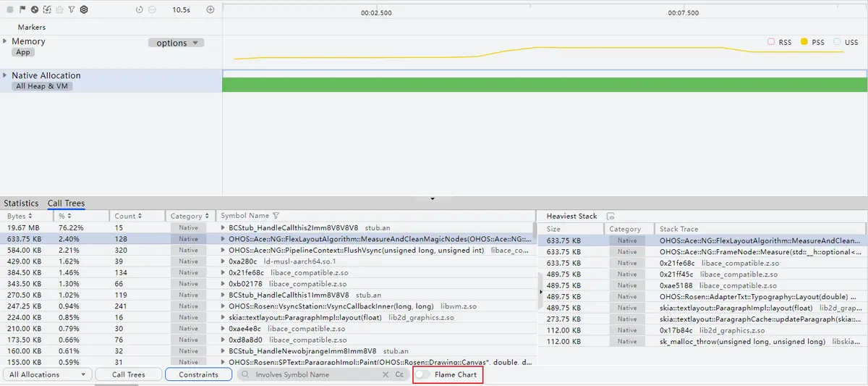Switch to the Call Trees tab

[x=66, y=204]
